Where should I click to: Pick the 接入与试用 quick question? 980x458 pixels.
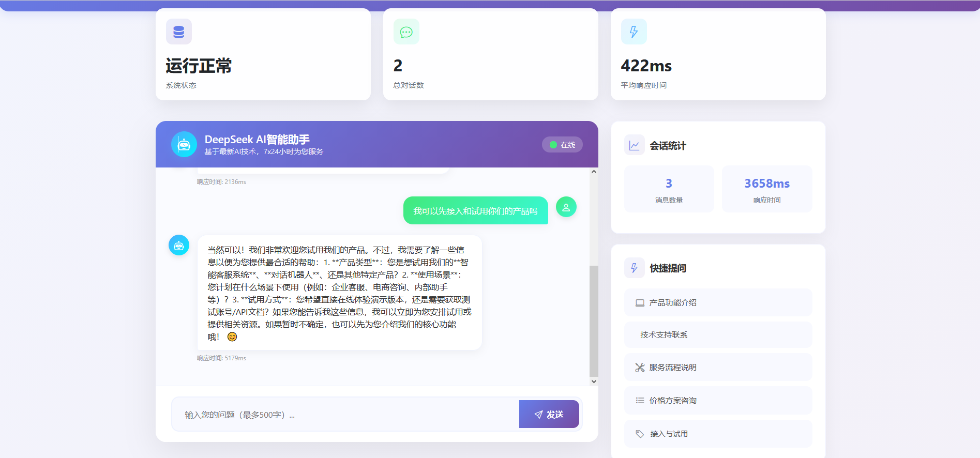tap(718, 434)
